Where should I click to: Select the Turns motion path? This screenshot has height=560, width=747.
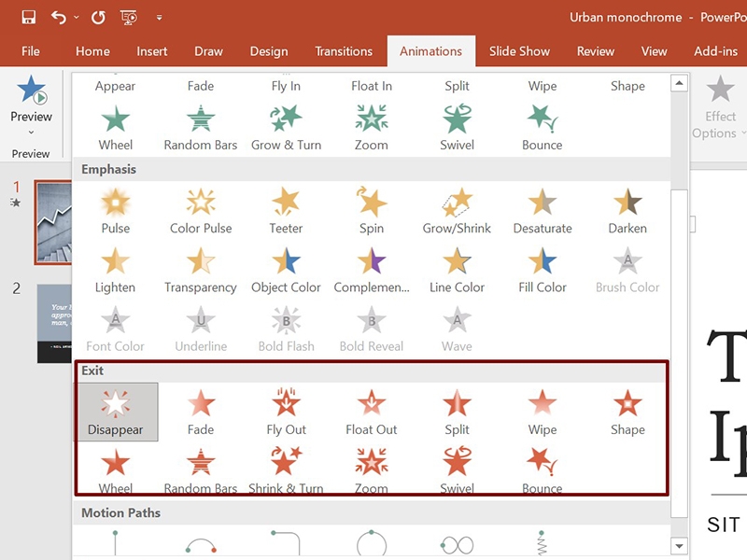click(x=286, y=543)
